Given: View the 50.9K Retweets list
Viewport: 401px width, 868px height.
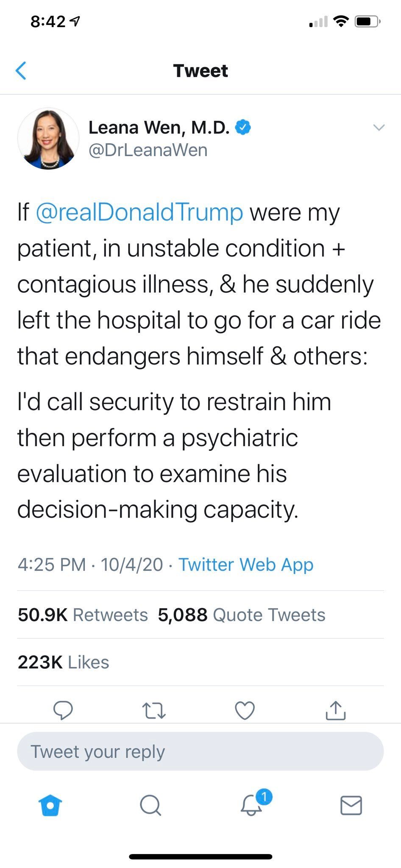Looking at the screenshot, I should pos(83,615).
